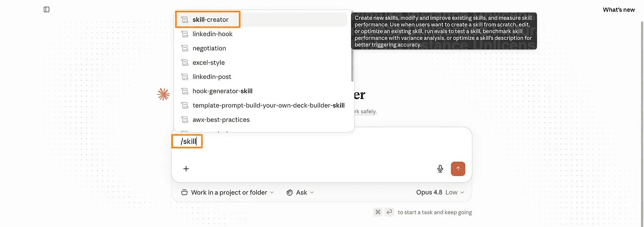Click the orange starburst logo

164,94
